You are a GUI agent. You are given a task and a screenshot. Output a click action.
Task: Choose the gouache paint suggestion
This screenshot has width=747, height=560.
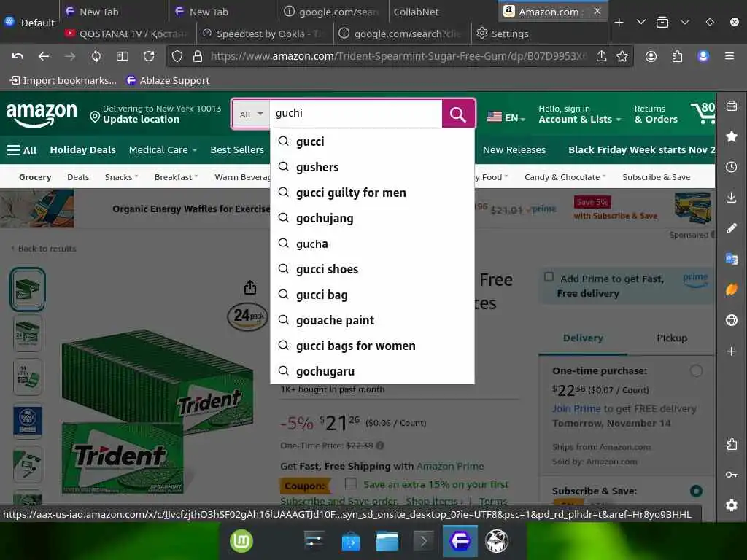(373, 320)
